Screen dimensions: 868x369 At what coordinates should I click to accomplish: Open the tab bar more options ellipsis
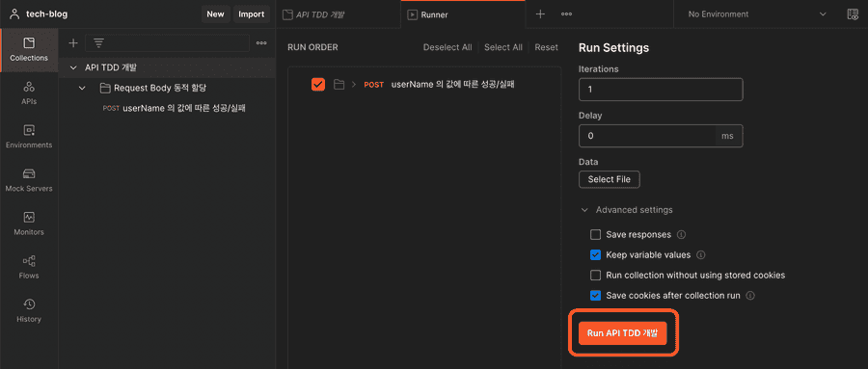(x=566, y=14)
